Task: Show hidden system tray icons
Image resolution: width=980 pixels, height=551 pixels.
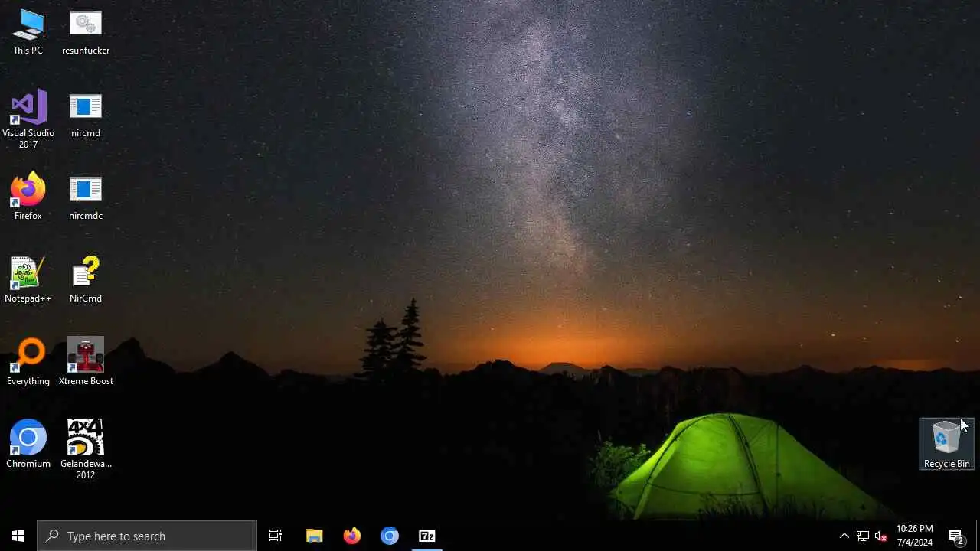Action: point(844,536)
